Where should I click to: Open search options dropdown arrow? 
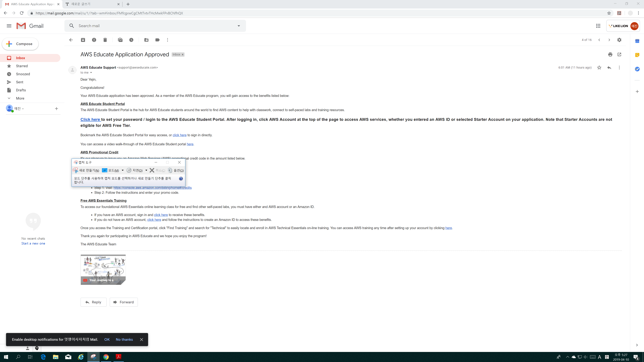239,26
